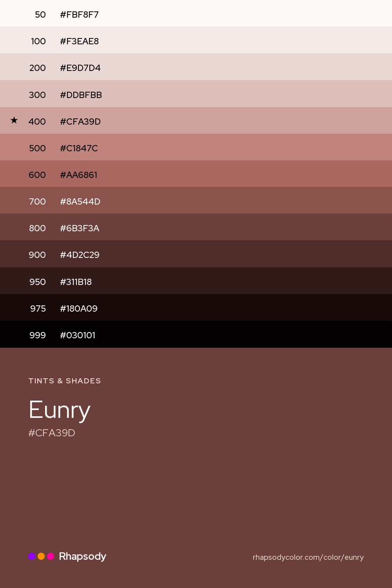The image size is (392, 588).
Task: Open the rhapsodycolor.com/color/eunry link
Action: [308, 557]
